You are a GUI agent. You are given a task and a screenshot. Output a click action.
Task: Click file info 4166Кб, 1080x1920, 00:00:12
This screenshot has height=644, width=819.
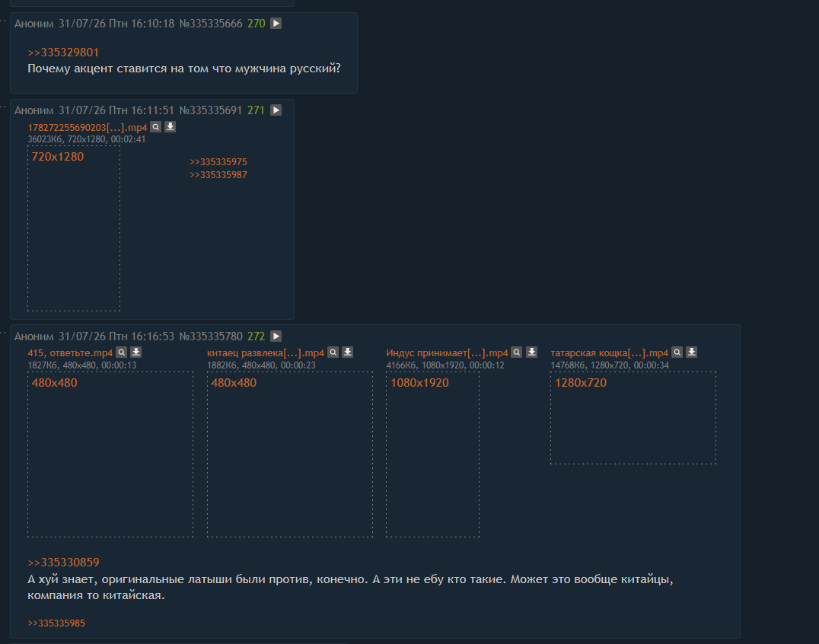tap(445, 365)
